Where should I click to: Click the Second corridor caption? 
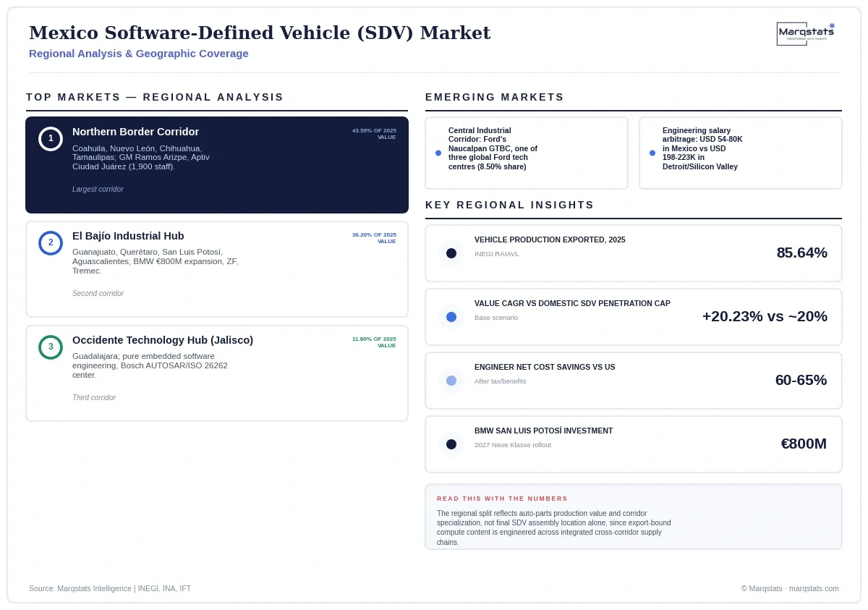click(x=98, y=294)
